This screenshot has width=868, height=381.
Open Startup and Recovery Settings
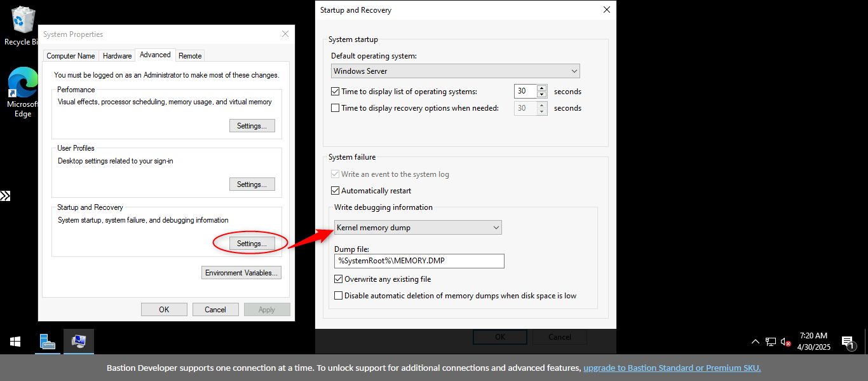point(252,244)
